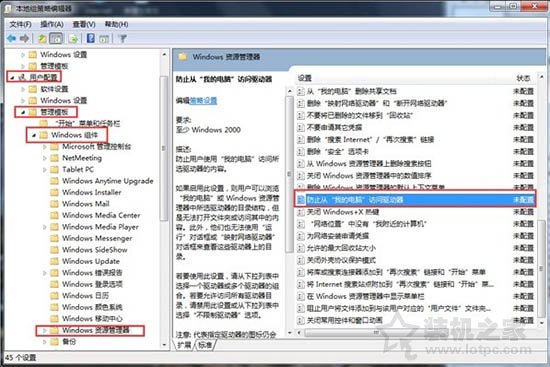Viewport: 550px width, 367px height.
Task: Click the folder icon beside Windows 日历
Action: (x=54, y=296)
